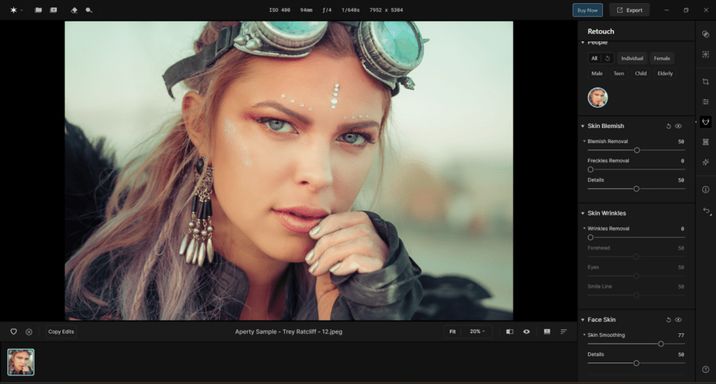Screen dimensions: 716x384
Task: Click the Retouch panel title
Action: [600, 32]
